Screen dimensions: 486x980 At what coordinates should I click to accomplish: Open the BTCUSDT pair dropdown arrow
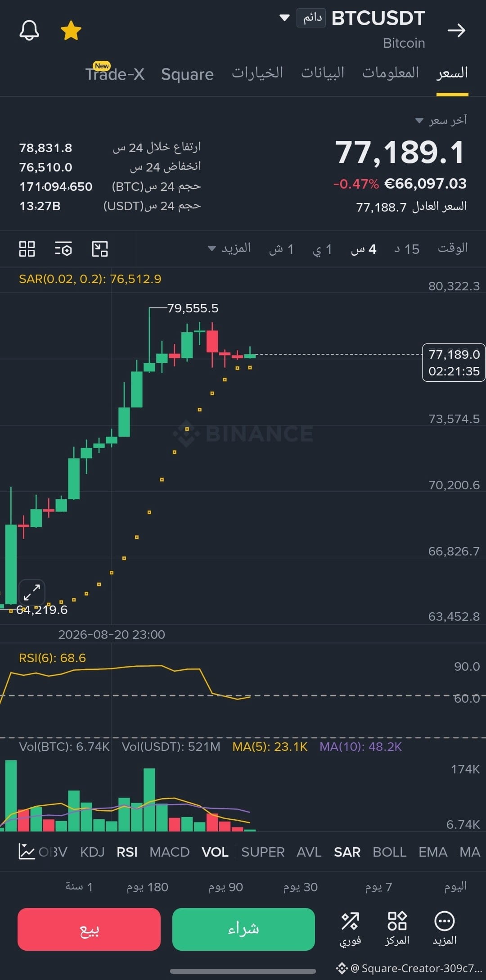coord(284,18)
